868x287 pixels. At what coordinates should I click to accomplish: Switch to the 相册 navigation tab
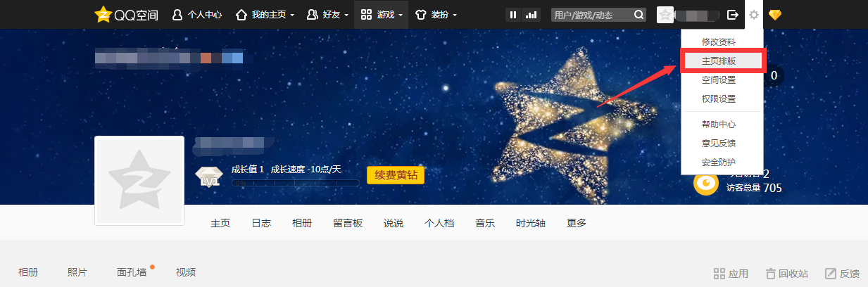[302, 223]
